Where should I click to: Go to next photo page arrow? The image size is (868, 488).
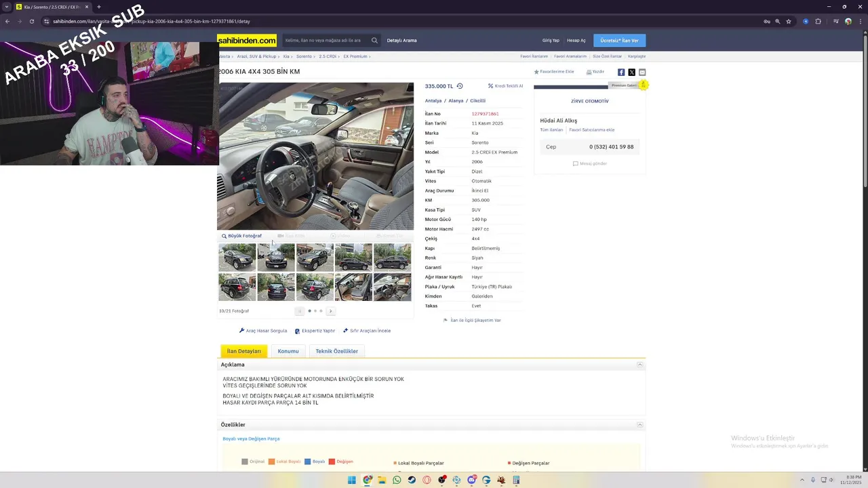pyautogui.click(x=330, y=311)
